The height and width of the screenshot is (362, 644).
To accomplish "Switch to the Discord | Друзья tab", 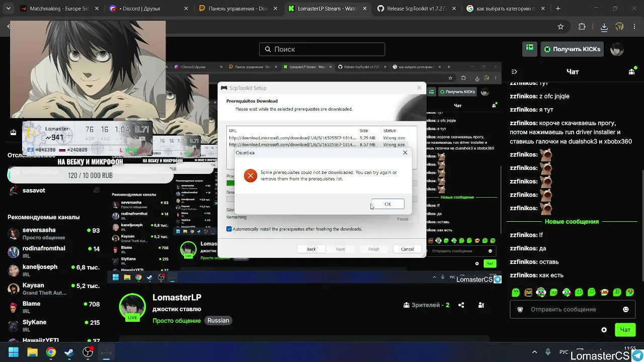I will coord(149,9).
